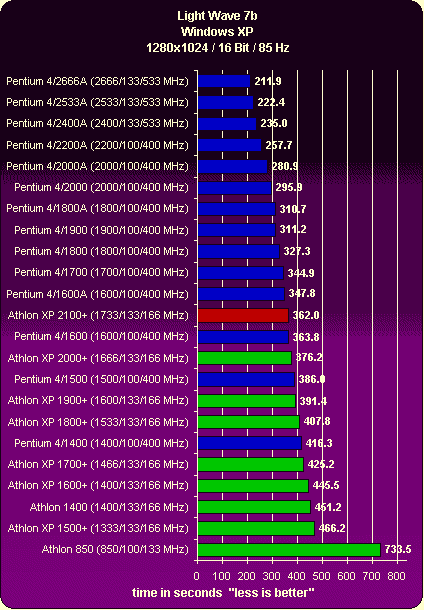Click the value 347.8
Screen dimensions: 424x610
(302, 293)
